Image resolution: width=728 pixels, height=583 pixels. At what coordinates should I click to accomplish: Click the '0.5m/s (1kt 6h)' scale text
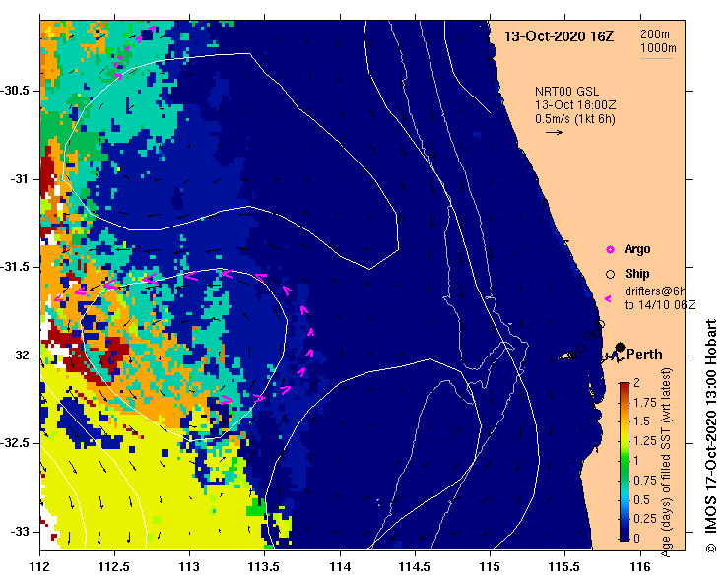point(574,119)
